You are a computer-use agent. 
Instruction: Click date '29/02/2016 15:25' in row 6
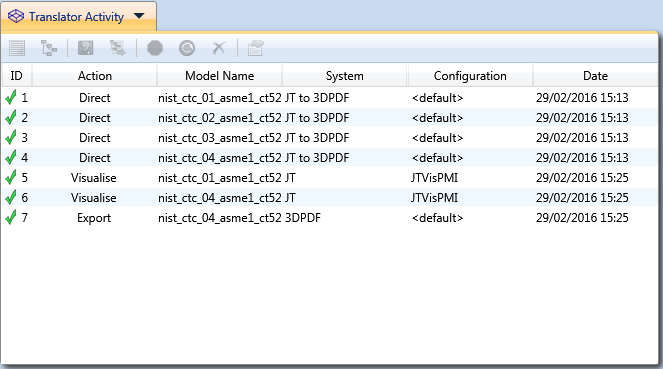click(582, 198)
